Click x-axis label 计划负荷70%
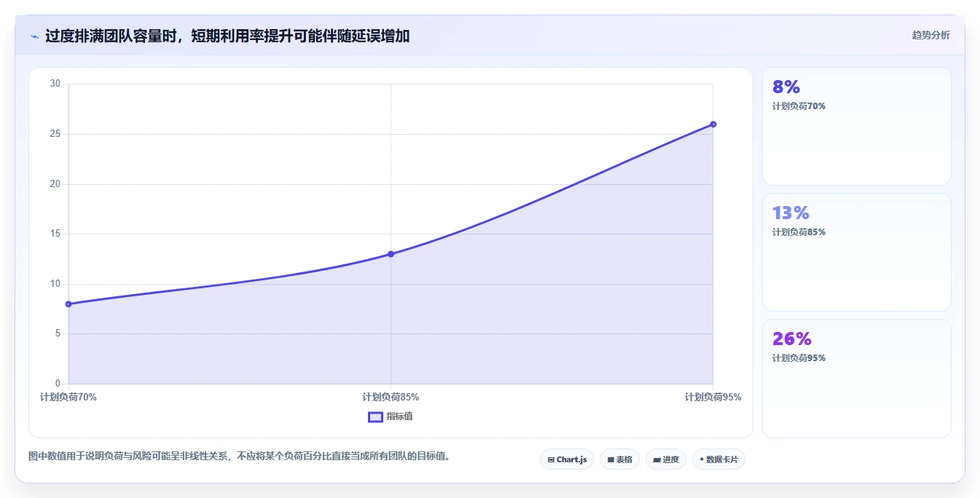The width and height of the screenshot is (980, 498). point(68,397)
